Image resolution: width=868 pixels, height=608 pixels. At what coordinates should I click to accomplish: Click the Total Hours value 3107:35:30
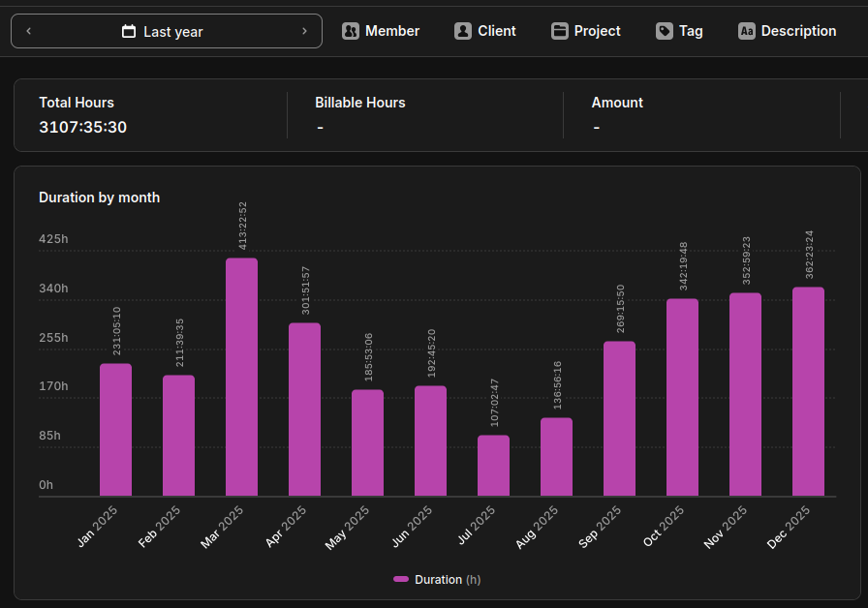83,127
